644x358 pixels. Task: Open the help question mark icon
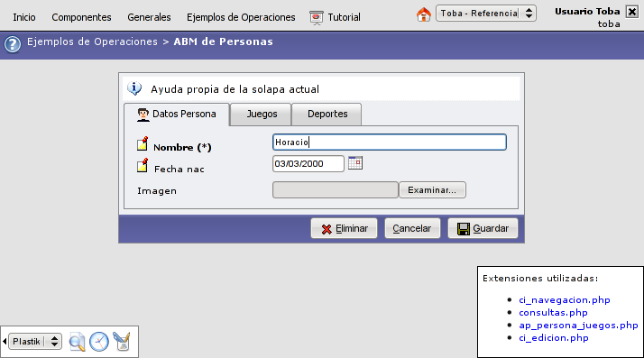(x=13, y=44)
